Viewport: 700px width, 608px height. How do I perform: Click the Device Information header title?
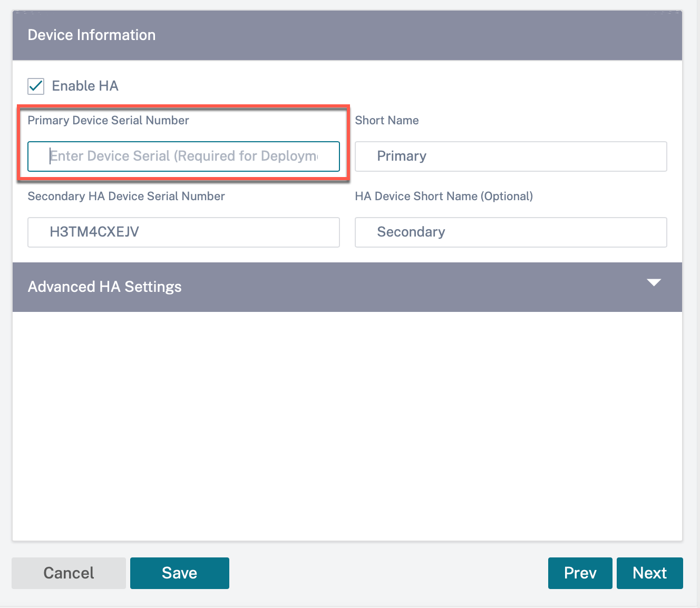(92, 35)
